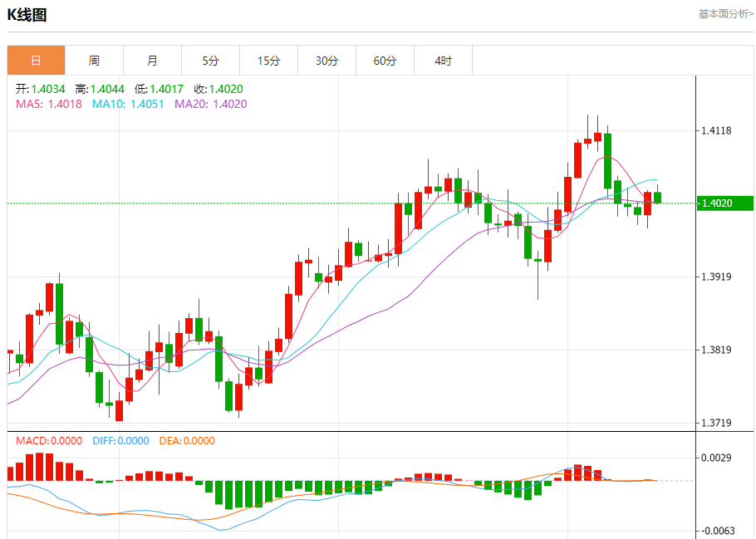Viewport: 756px width, 539px height.
Task: Click the 1.4118 price axis label
Action: (x=716, y=130)
